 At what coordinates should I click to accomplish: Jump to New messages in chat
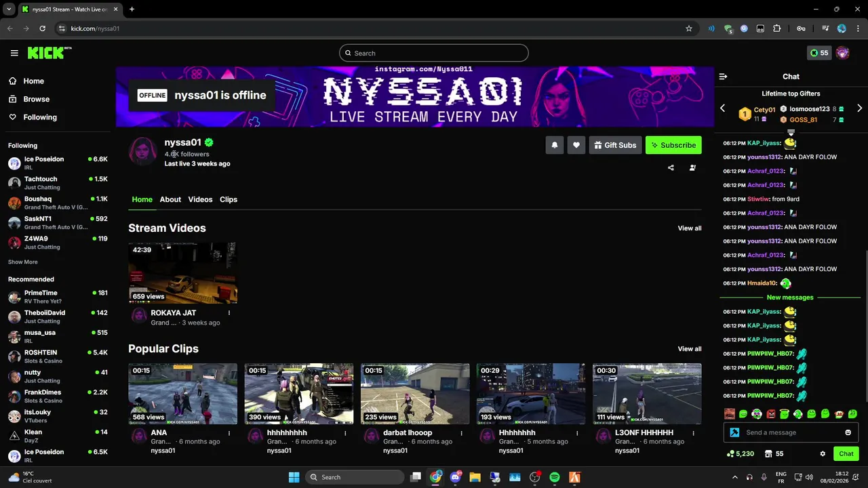pos(790,298)
